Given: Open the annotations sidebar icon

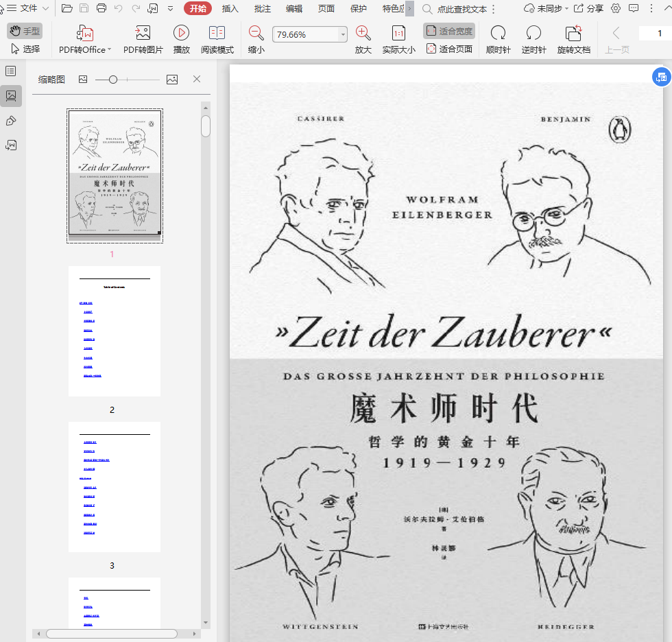Looking at the screenshot, I should (11, 121).
